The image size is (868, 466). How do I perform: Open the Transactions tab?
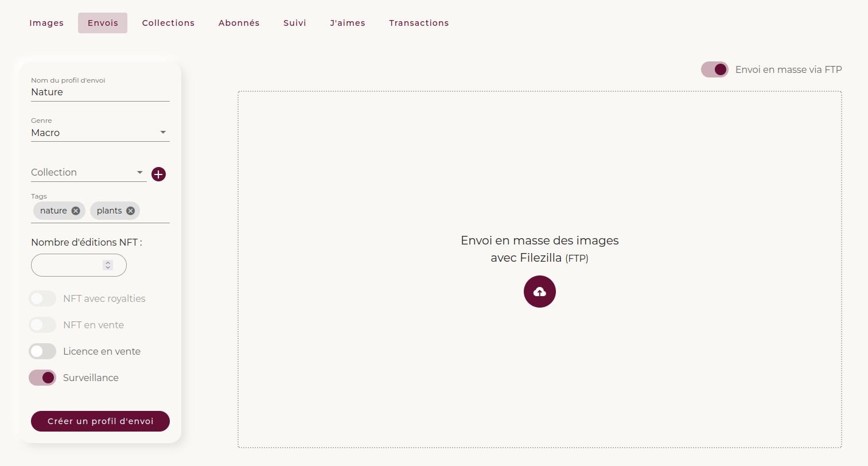pyautogui.click(x=419, y=23)
